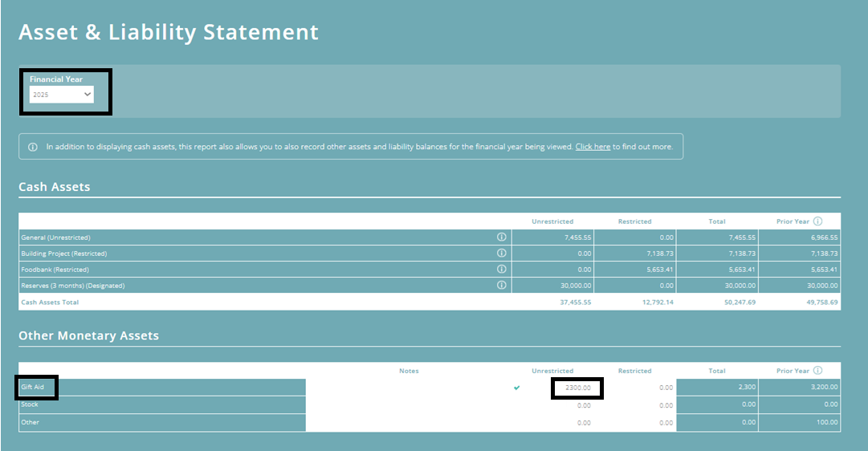Show Prior Year info in Cash Assets table
This screenshot has width=868, height=451.
pos(817,221)
